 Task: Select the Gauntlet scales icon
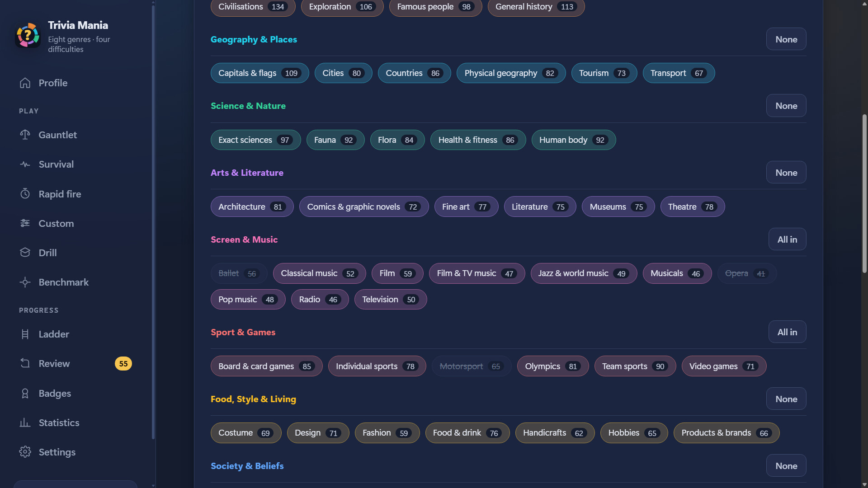[x=25, y=135]
